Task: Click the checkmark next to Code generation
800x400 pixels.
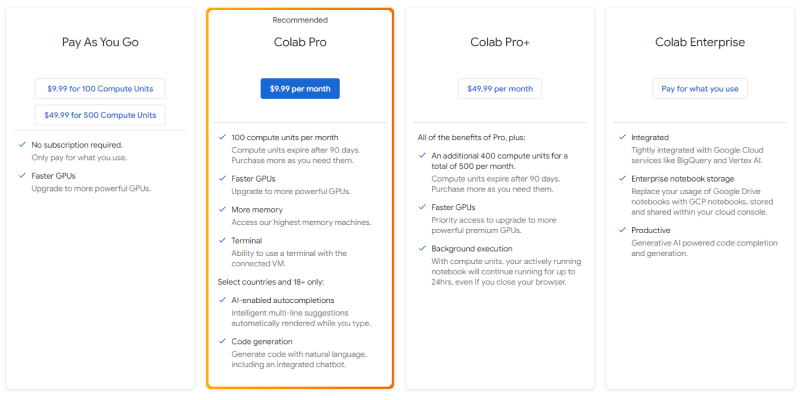Action: click(x=221, y=341)
